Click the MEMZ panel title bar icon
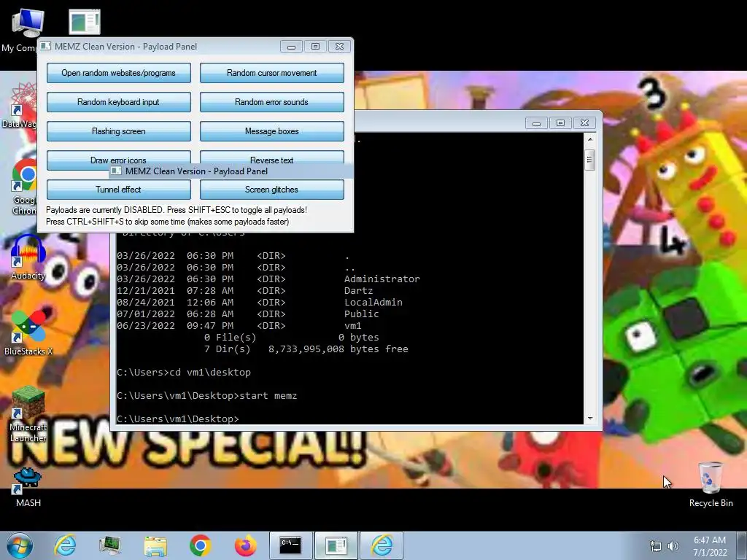This screenshot has height=560, width=747. pos(45,46)
